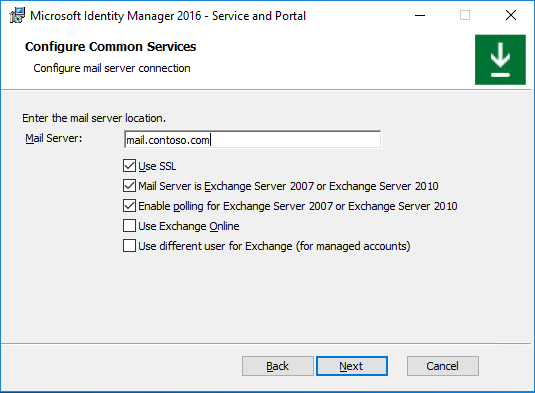Toggle Mail Server is Exchange Server 2007 checkbox
The image size is (535, 393).
point(129,186)
